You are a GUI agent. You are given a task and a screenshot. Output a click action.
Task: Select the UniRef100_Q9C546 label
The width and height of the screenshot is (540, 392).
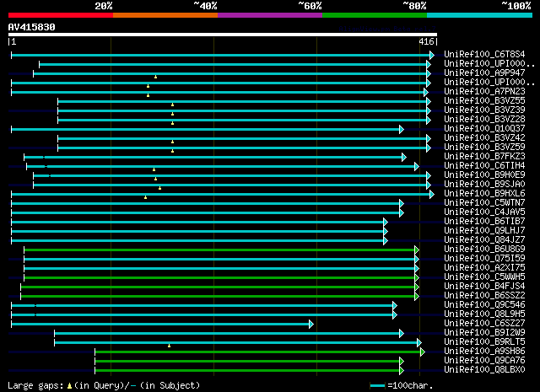click(484, 305)
